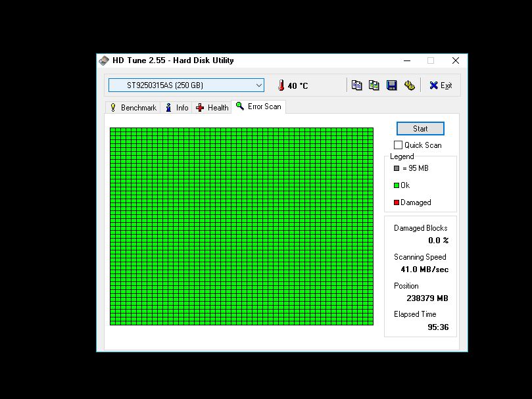Viewport: 532px width, 399px height.
Task: Switch to the Benchmark tab
Action: 133,108
